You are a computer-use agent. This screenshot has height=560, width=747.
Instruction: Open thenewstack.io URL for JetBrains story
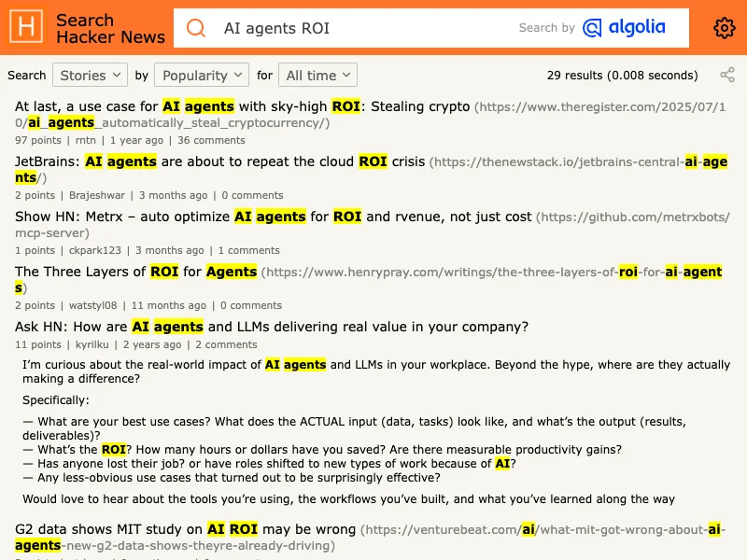tap(371, 170)
